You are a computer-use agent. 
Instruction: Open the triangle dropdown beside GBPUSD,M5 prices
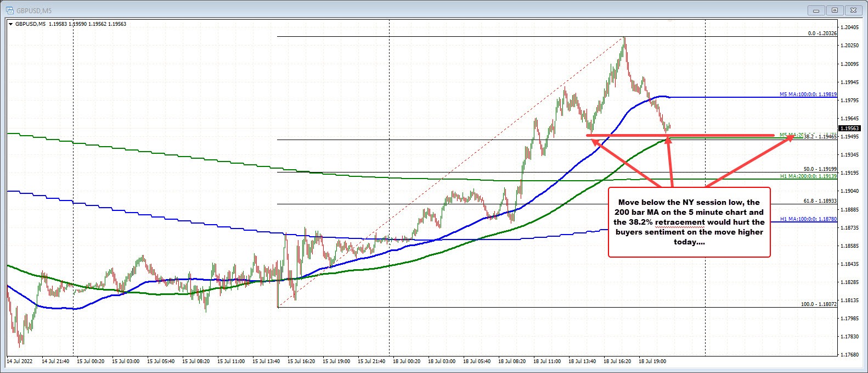pyautogui.click(x=10, y=24)
